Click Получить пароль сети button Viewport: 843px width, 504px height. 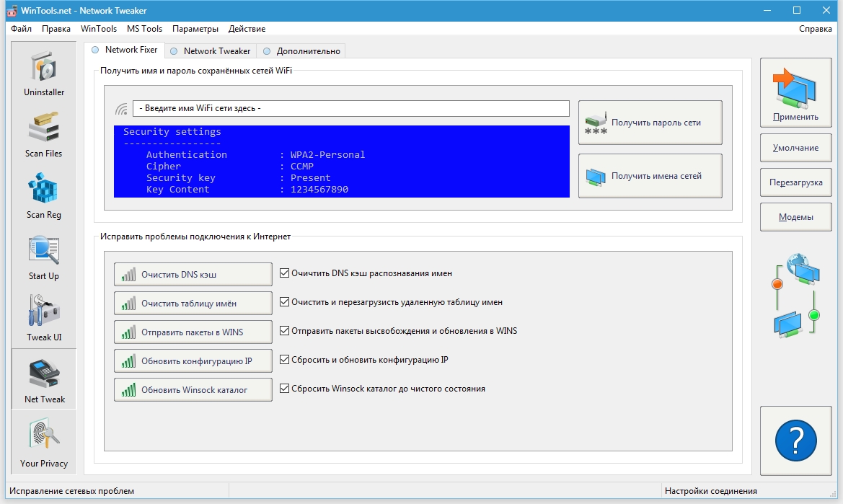[649, 122]
